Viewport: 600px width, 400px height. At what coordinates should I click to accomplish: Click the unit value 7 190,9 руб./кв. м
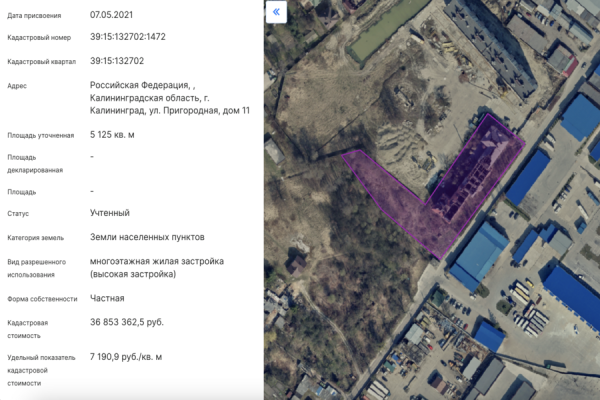coord(126,356)
